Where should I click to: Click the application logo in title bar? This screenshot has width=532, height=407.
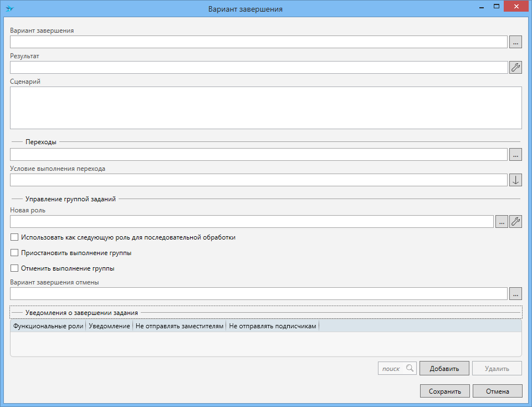coord(9,8)
